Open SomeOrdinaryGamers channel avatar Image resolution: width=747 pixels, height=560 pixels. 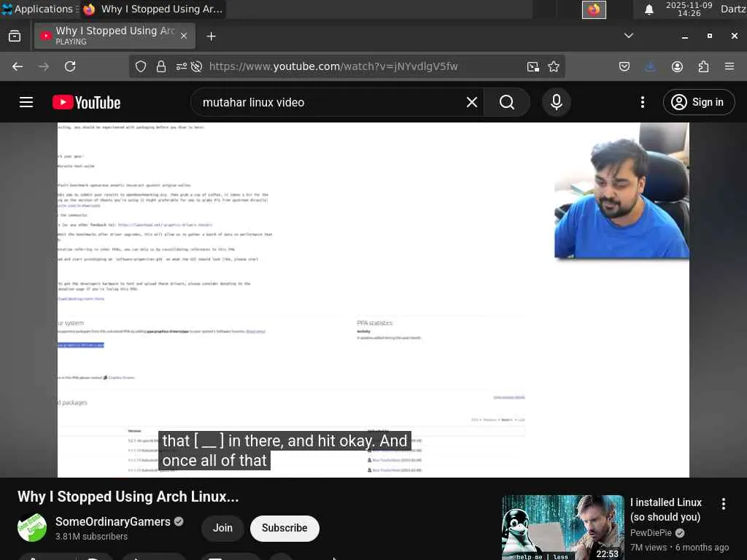32,528
